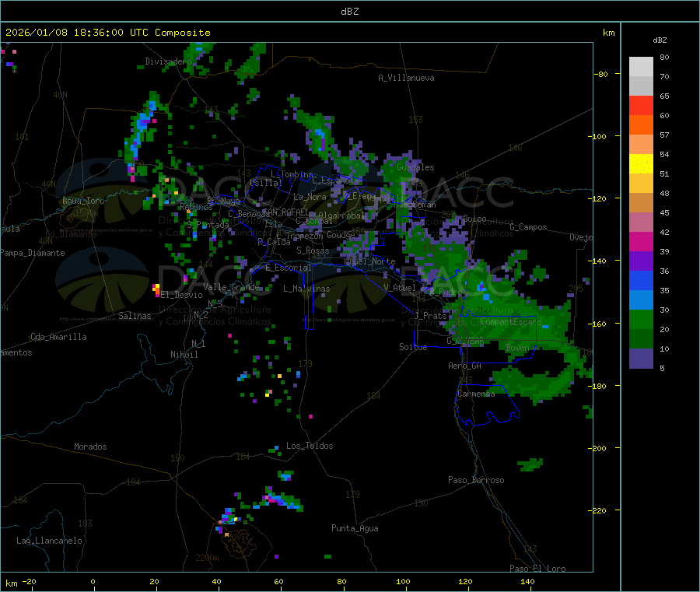Click the 100 km horizontal axis tick

403,581
